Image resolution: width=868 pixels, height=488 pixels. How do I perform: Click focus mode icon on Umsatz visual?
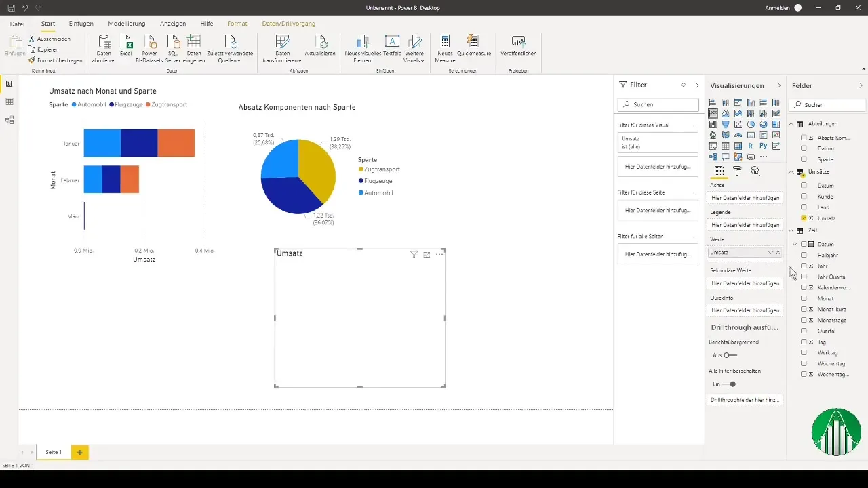pyautogui.click(x=427, y=254)
